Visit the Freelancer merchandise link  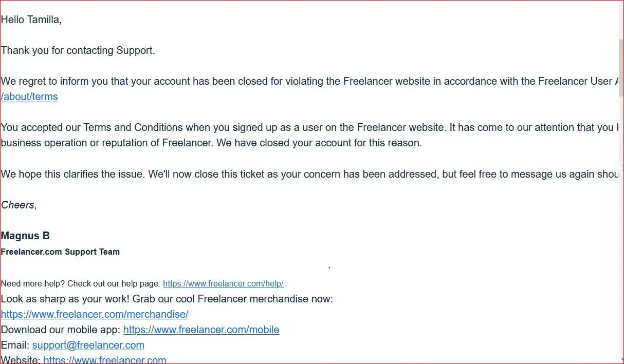click(x=95, y=314)
